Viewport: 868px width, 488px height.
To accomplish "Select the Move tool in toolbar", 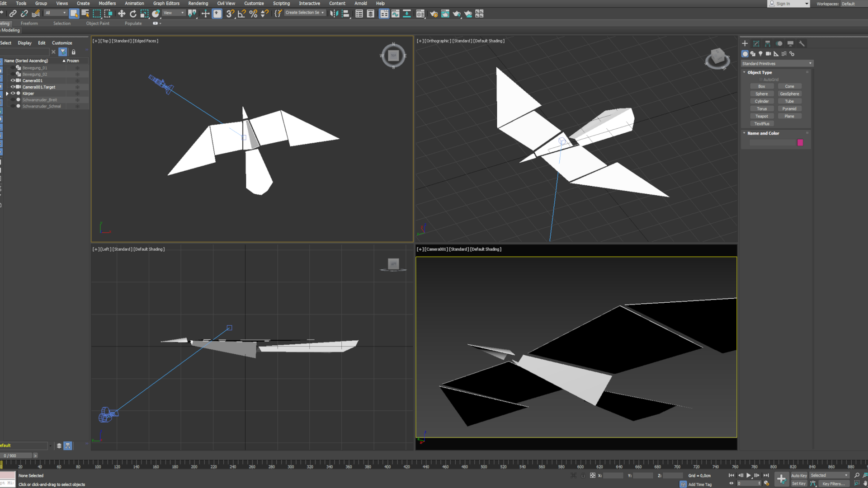I will (x=122, y=14).
